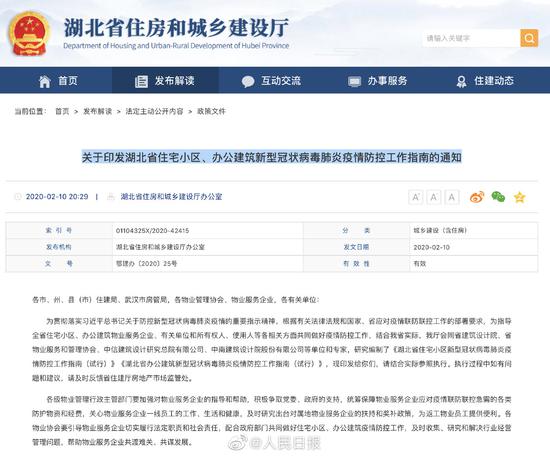
Task: Open the 办事服务 navigation tab
Action: coord(378,81)
